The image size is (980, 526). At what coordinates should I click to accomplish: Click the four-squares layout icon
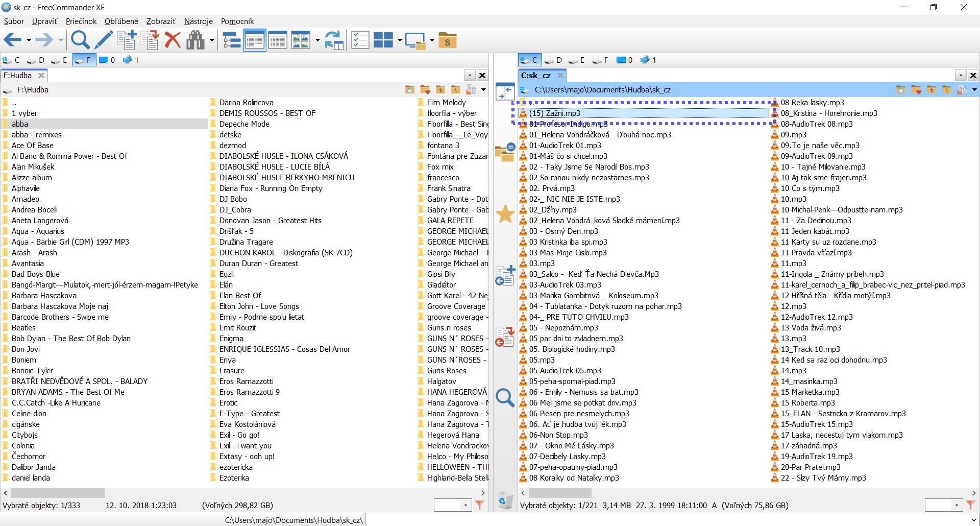coord(383,40)
